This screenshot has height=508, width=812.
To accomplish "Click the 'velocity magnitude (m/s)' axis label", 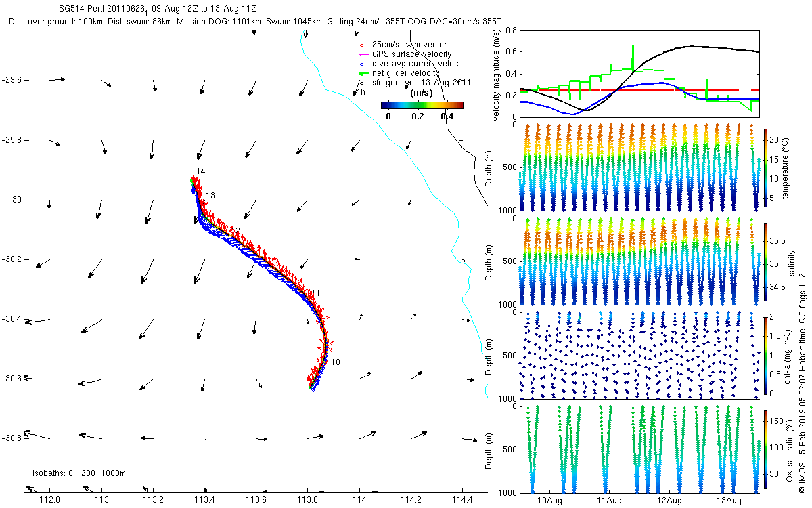I will (497, 75).
